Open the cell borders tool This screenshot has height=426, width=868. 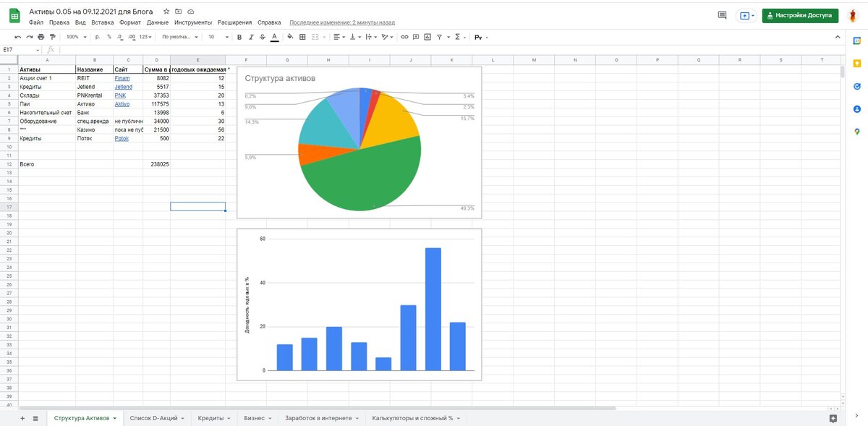[302, 37]
